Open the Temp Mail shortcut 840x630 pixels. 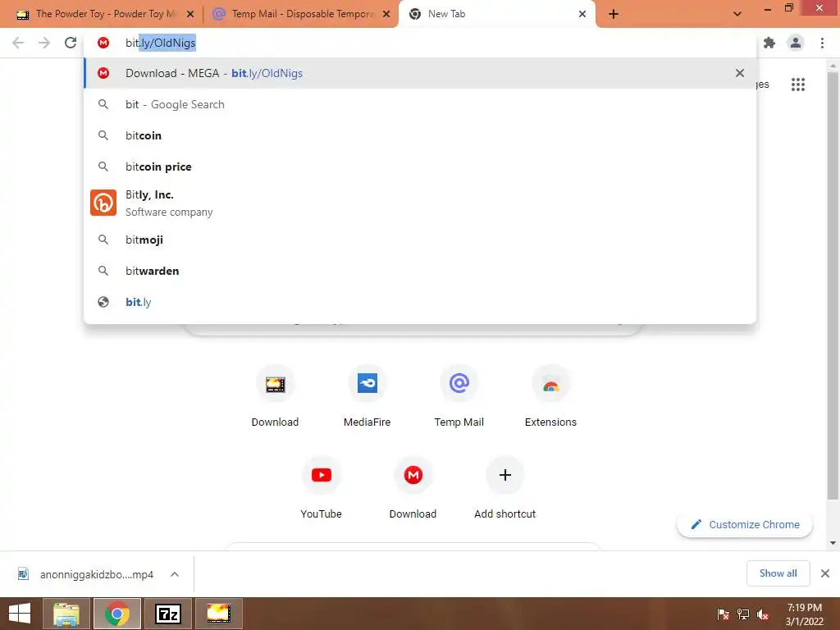click(x=459, y=397)
